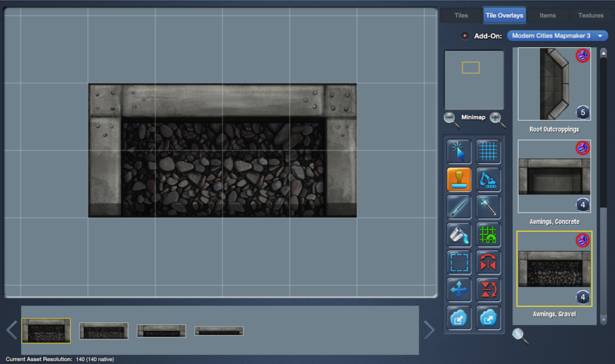
Task: Select the orange stamp tool
Action: (x=459, y=180)
